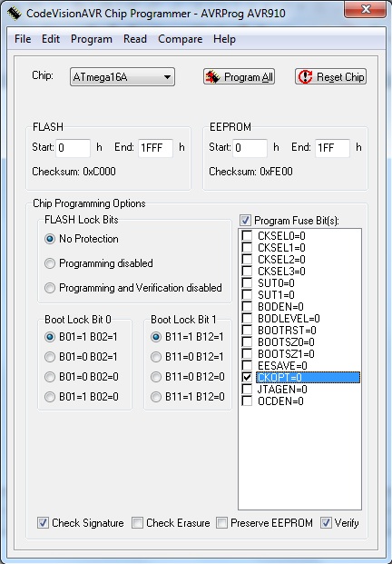Uncheck the Verify checkbox

pyautogui.click(x=326, y=522)
